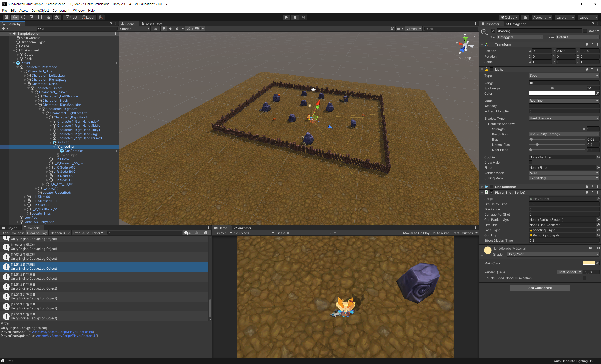The image size is (601, 364).
Task: Click the Fire Delay Time field
Action: 564,204
